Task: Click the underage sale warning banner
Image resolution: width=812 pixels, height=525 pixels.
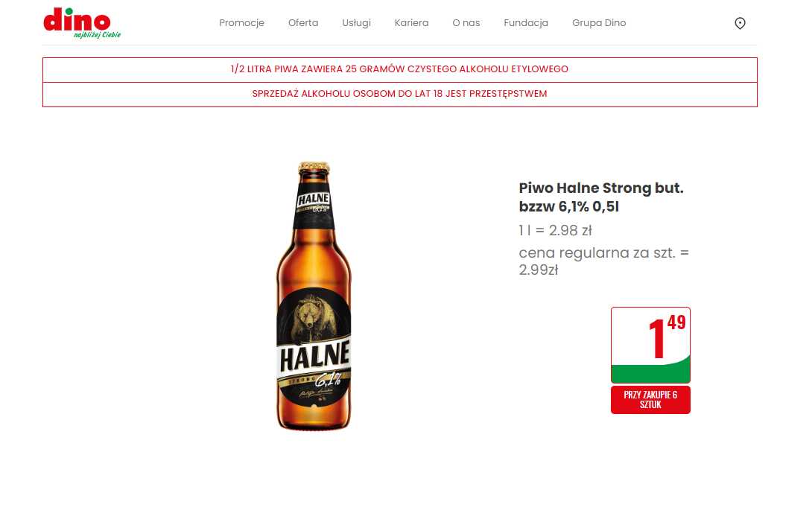Action: tap(400, 95)
